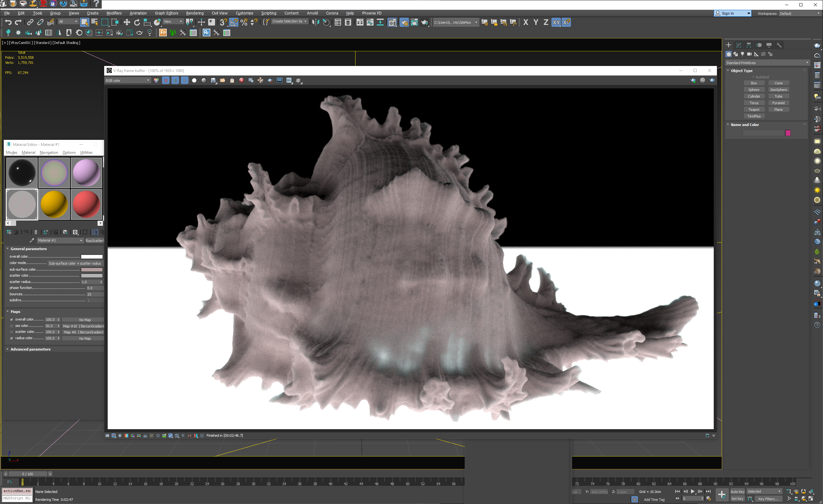Save the image from V-Ray frame buffer

point(213,81)
